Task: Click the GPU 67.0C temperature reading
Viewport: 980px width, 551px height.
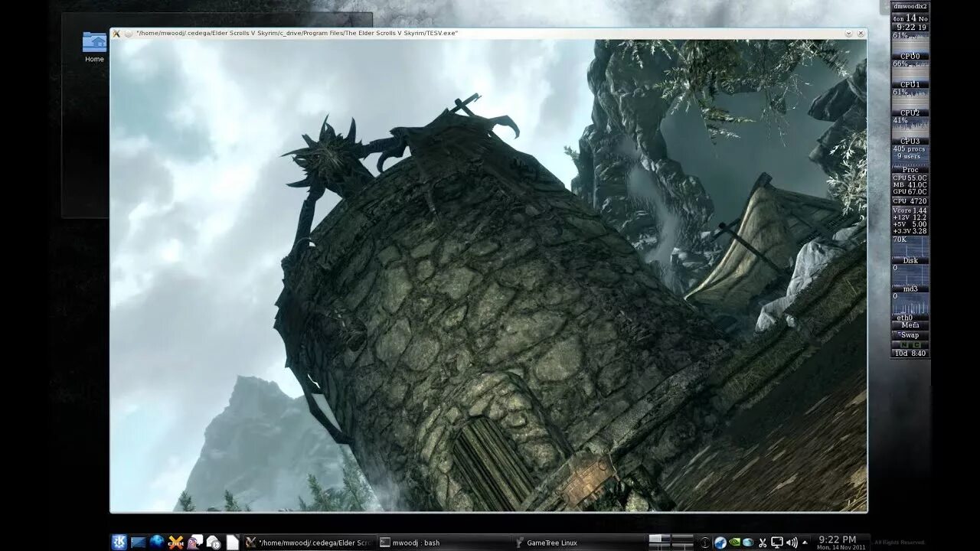Action: pyautogui.click(x=910, y=192)
